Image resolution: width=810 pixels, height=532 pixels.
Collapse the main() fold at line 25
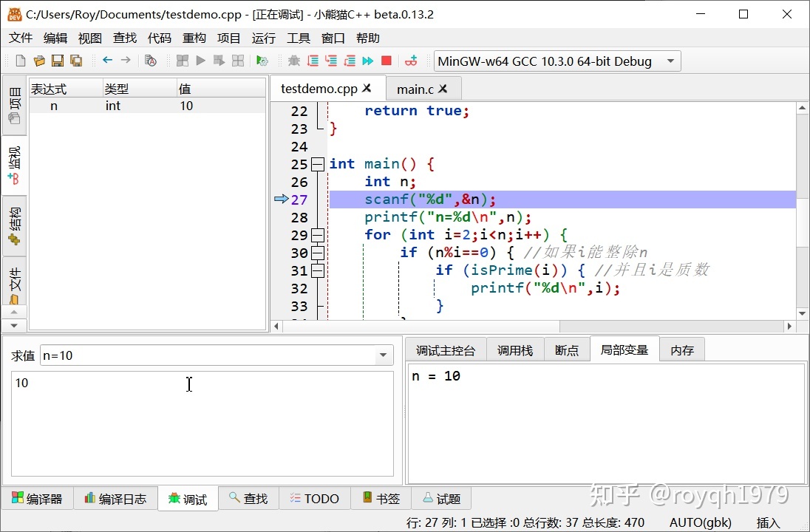[x=318, y=164]
